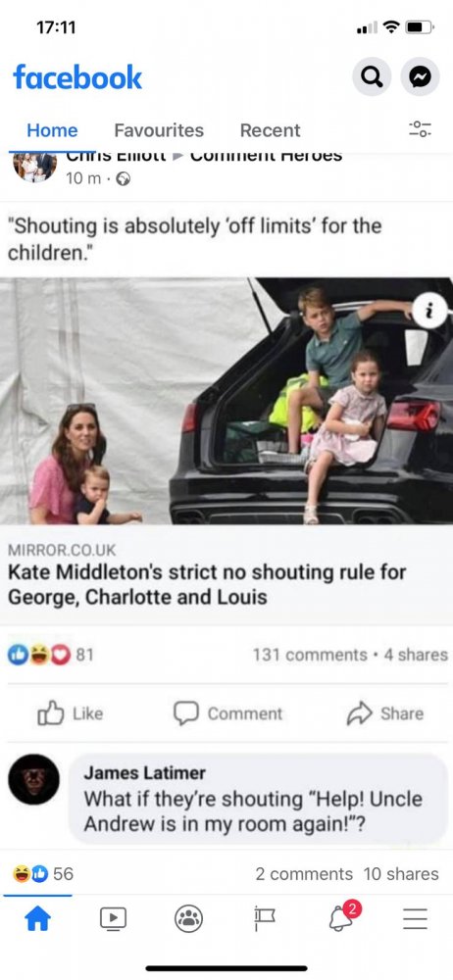View reactions count of 81
This screenshot has width=453, height=980.
pyautogui.click(x=51, y=655)
